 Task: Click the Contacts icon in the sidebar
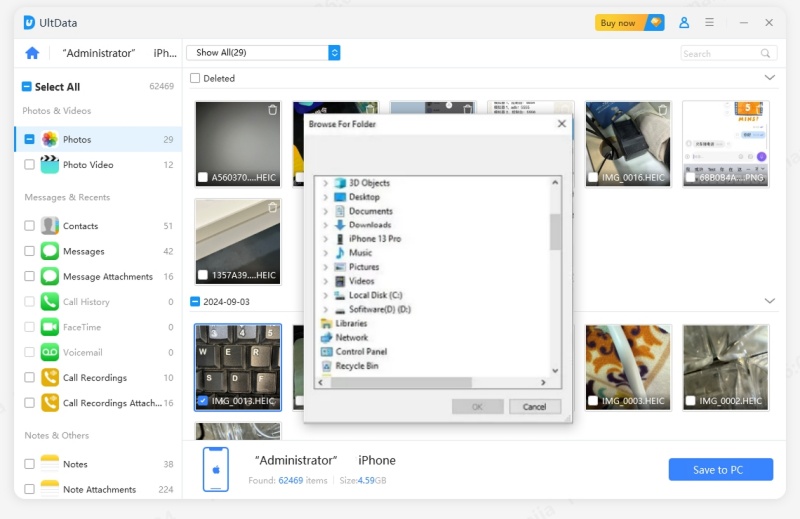coord(50,226)
